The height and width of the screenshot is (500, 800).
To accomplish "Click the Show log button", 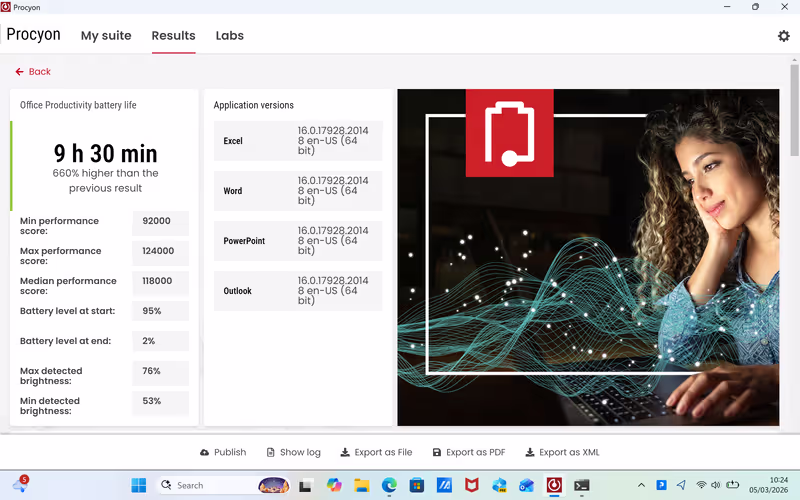I will coord(293,452).
